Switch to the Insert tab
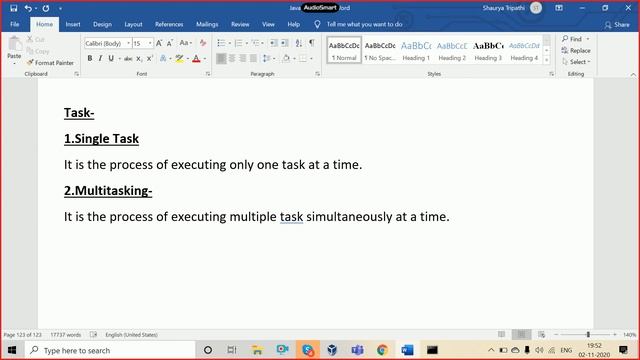The width and height of the screenshot is (640, 360). point(73,24)
